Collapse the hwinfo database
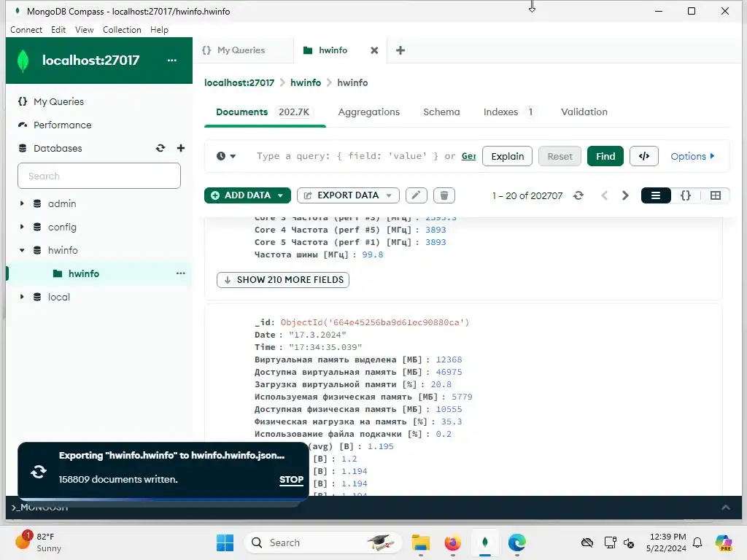 click(22, 250)
